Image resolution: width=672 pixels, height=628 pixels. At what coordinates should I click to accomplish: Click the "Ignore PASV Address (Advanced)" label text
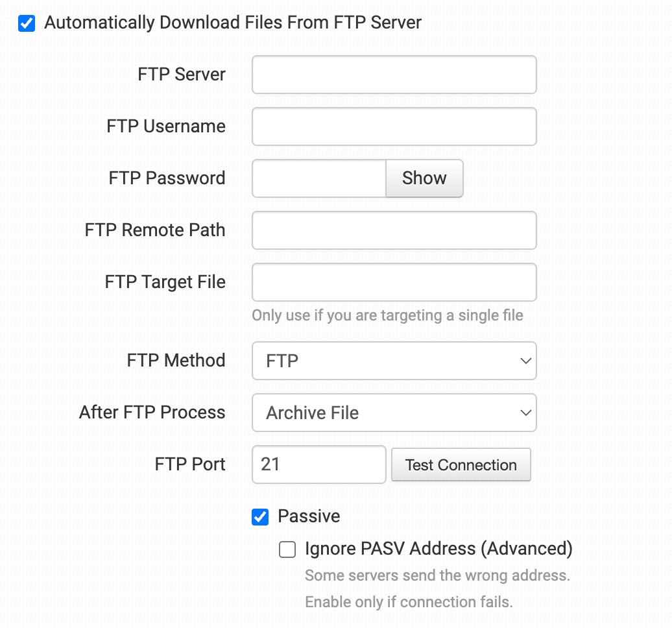[439, 549]
